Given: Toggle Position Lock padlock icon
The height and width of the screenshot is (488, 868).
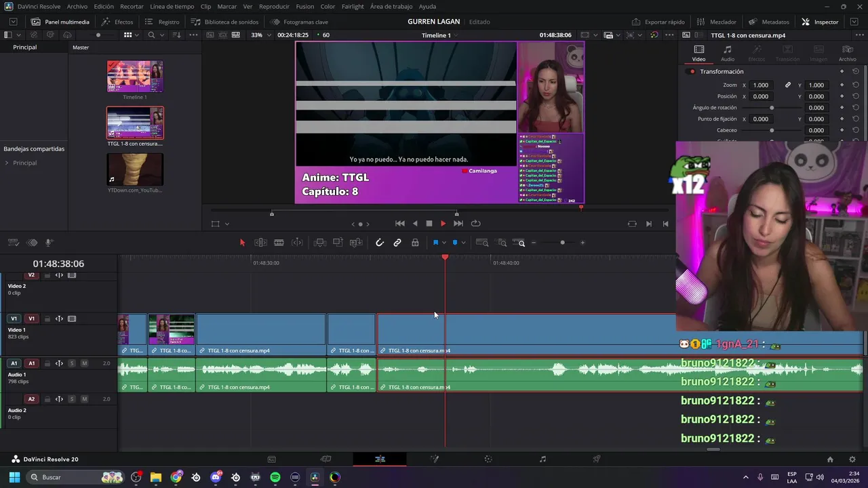Looking at the screenshot, I should [415, 243].
